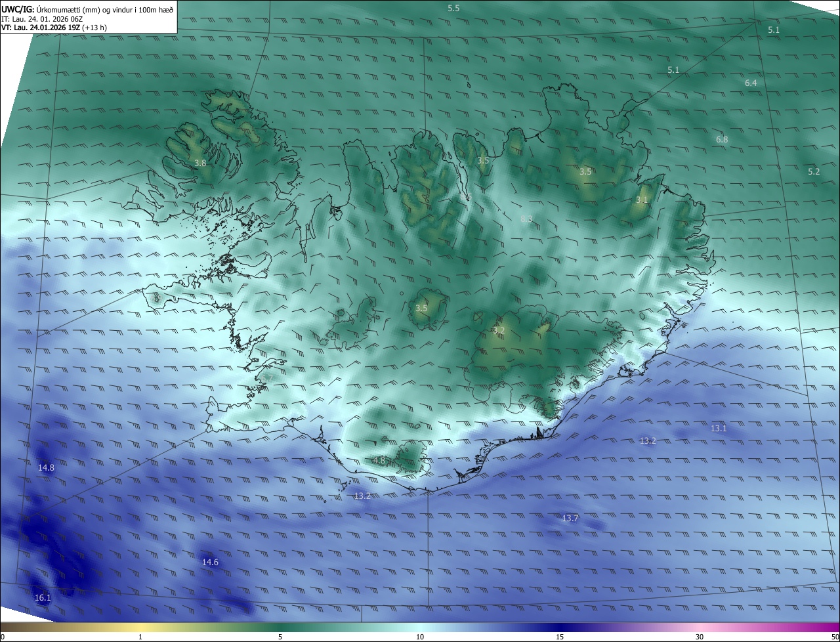Click the 3.2 value on the glacier
Screen dimensions: 840x642
(x=499, y=330)
